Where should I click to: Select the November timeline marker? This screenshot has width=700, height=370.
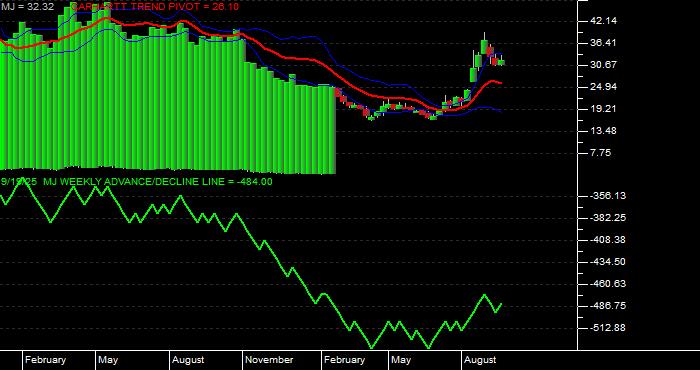point(269,360)
